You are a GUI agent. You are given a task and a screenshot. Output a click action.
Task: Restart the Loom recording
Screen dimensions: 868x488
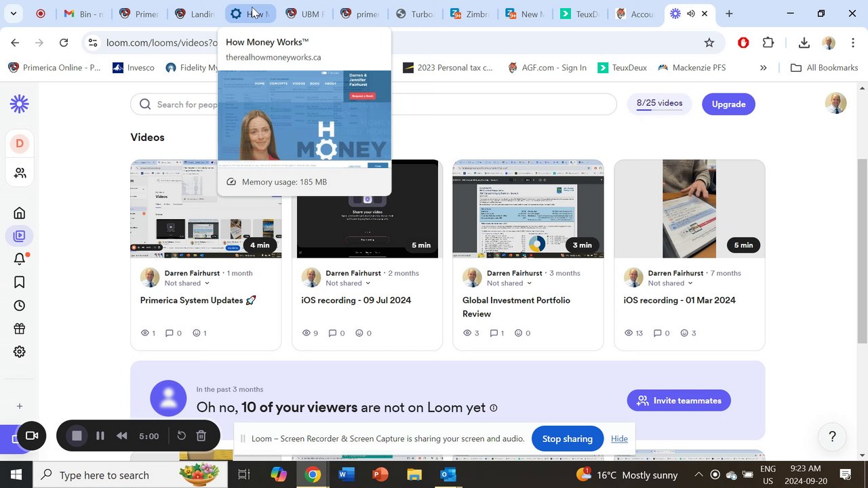tap(182, 436)
